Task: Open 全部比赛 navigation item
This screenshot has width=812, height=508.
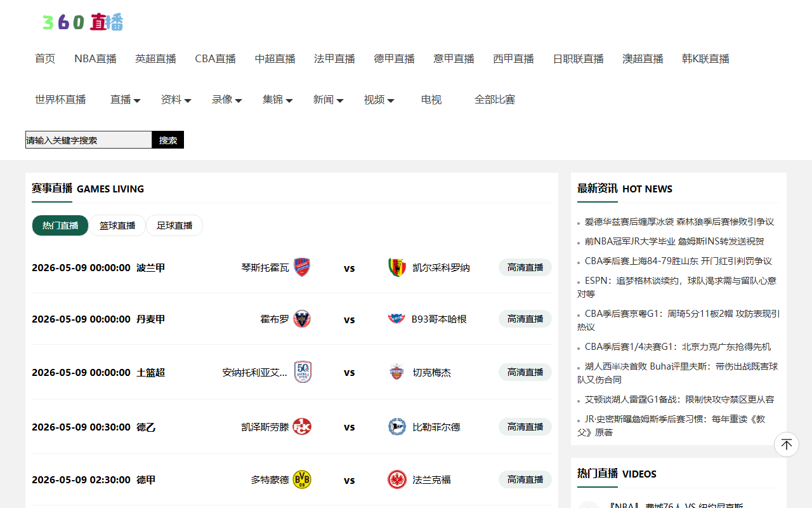Action: (x=495, y=100)
